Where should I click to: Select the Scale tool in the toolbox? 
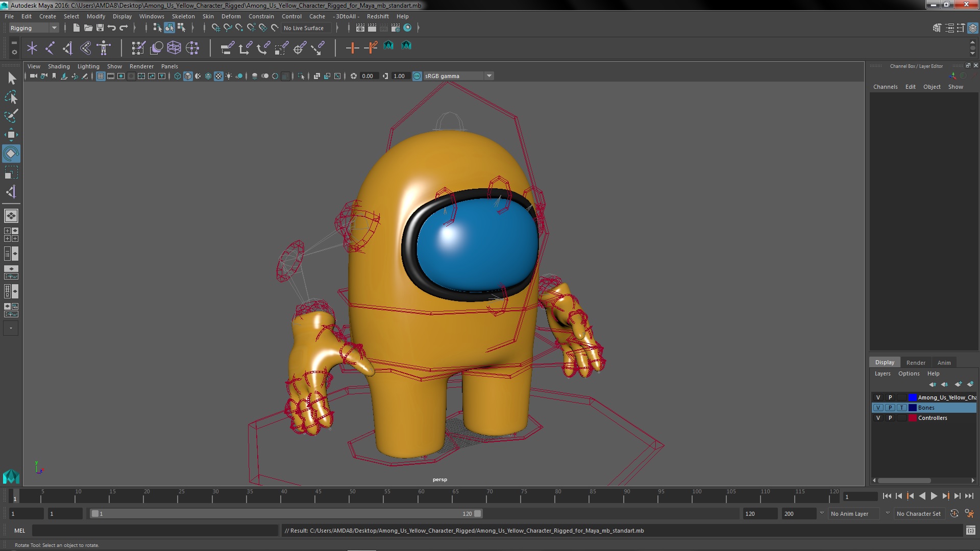click(11, 172)
